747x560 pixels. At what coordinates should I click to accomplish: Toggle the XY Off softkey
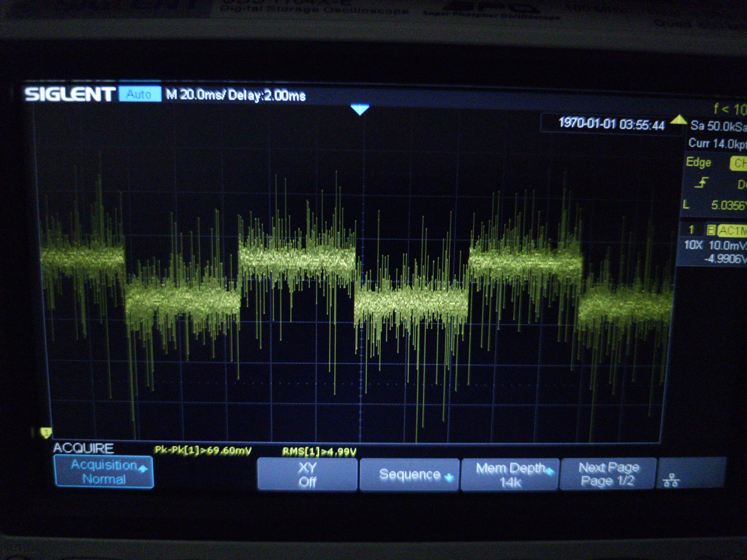click(x=307, y=474)
